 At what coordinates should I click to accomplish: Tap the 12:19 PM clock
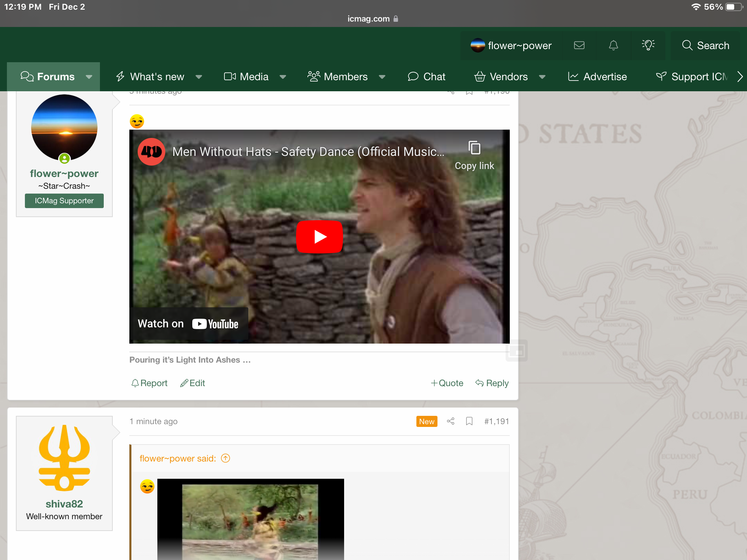23,7
